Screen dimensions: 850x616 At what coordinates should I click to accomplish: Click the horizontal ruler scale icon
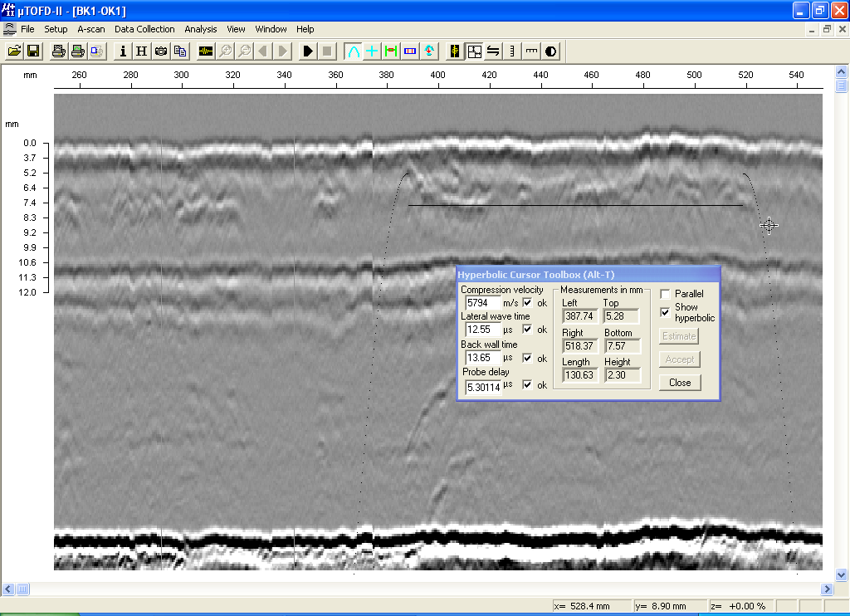pos(532,51)
